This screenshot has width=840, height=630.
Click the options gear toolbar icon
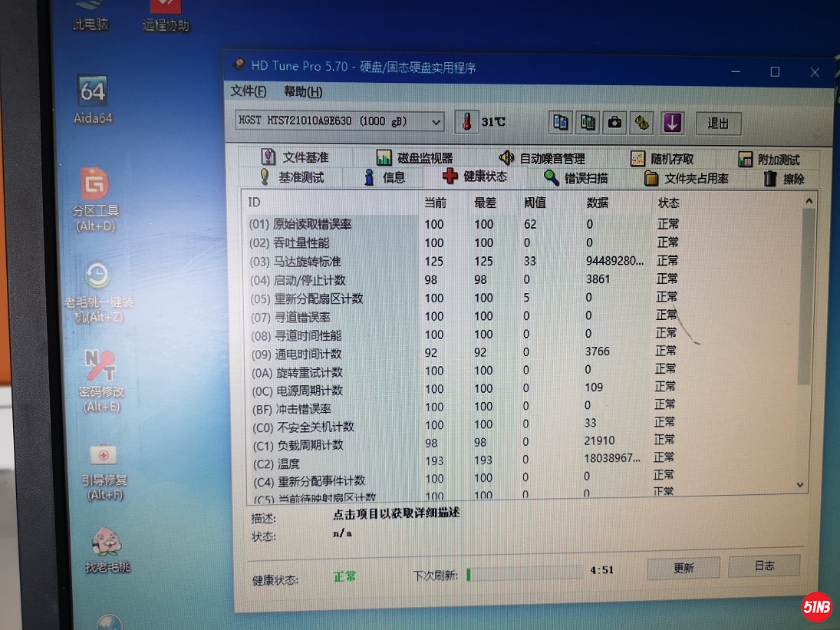pos(642,122)
